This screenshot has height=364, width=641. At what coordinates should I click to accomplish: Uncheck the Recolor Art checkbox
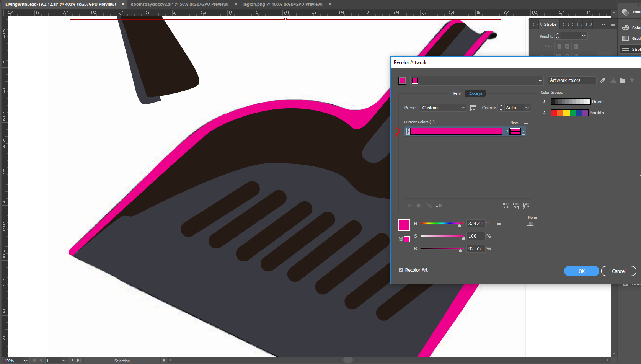(x=401, y=270)
